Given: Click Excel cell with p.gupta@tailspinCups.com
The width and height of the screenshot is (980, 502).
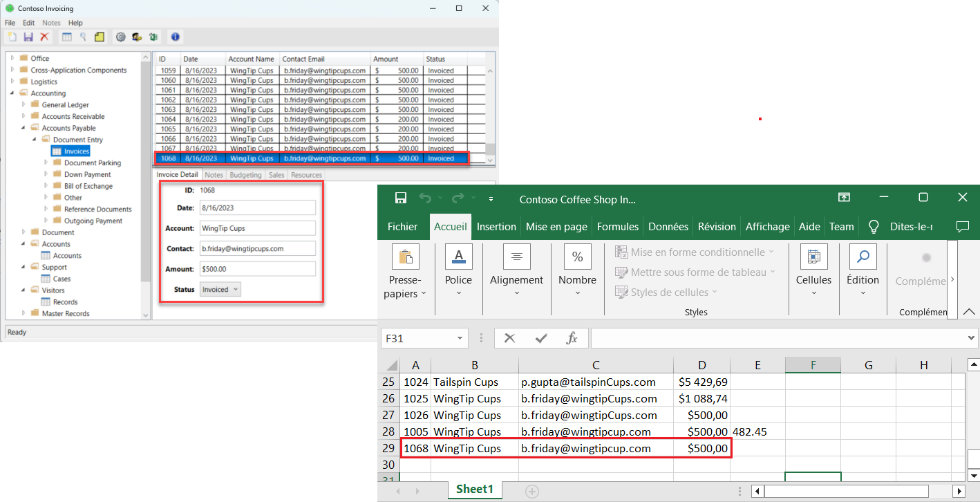Looking at the screenshot, I should [x=596, y=382].
